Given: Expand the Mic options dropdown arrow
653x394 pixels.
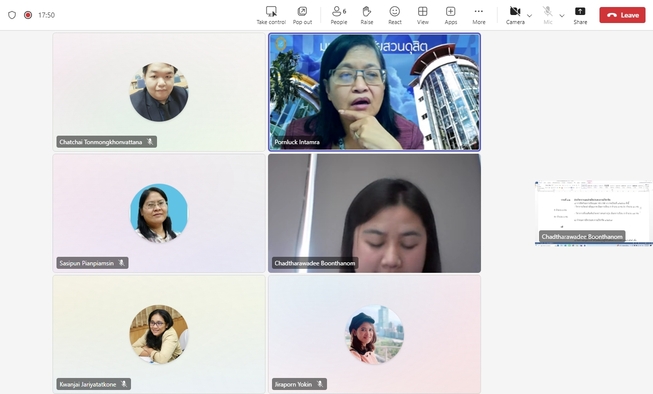Looking at the screenshot, I should pyautogui.click(x=562, y=15).
